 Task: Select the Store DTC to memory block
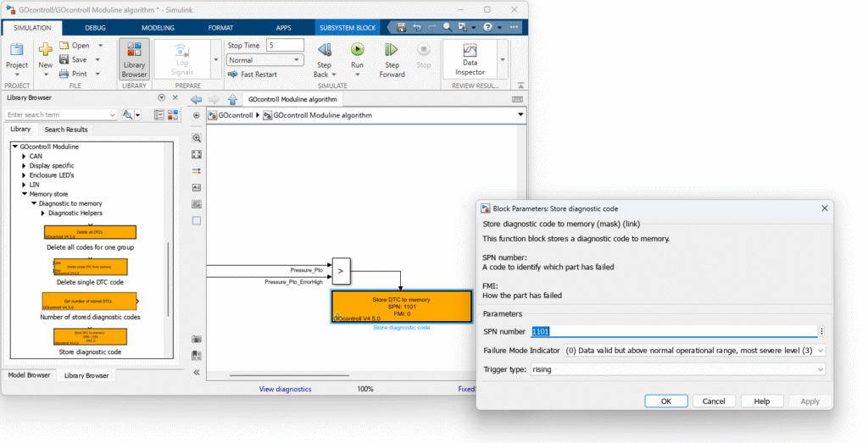pos(401,307)
